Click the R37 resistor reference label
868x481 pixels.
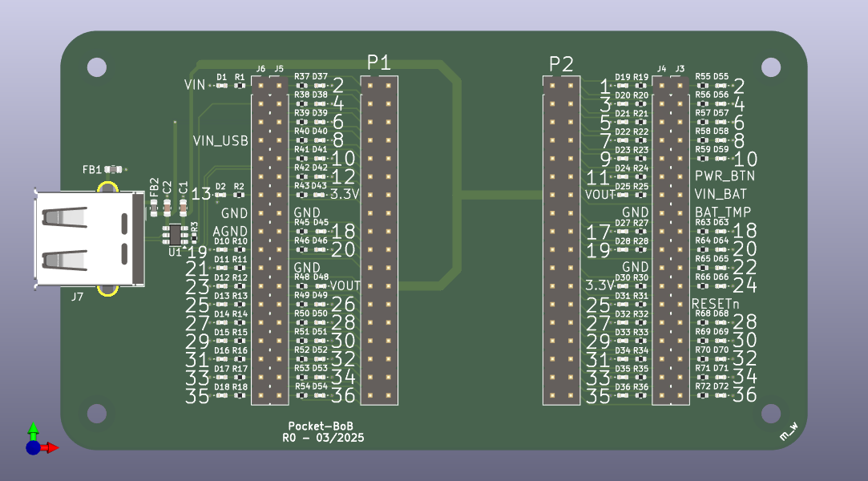tap(301, 76)
